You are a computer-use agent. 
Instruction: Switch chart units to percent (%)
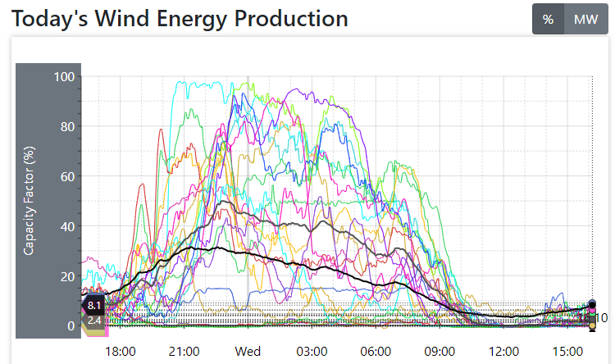point(548,20)
